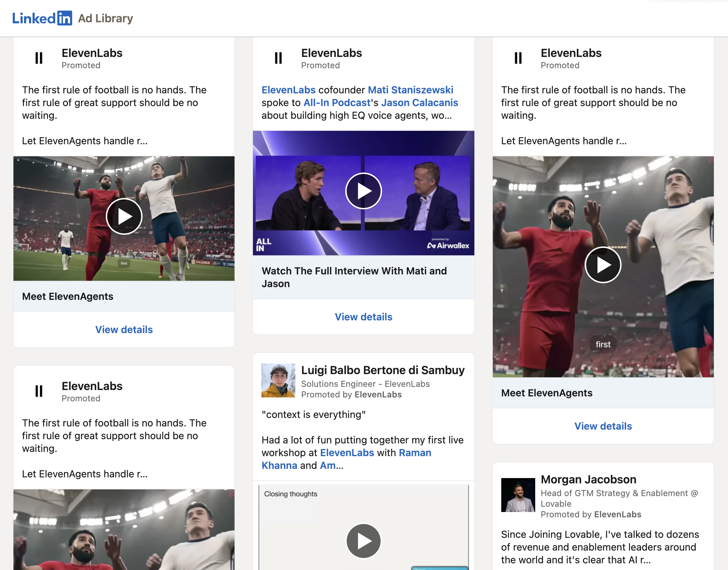
Task: Open the Ad Library heading link
Action: click(105, 18)
